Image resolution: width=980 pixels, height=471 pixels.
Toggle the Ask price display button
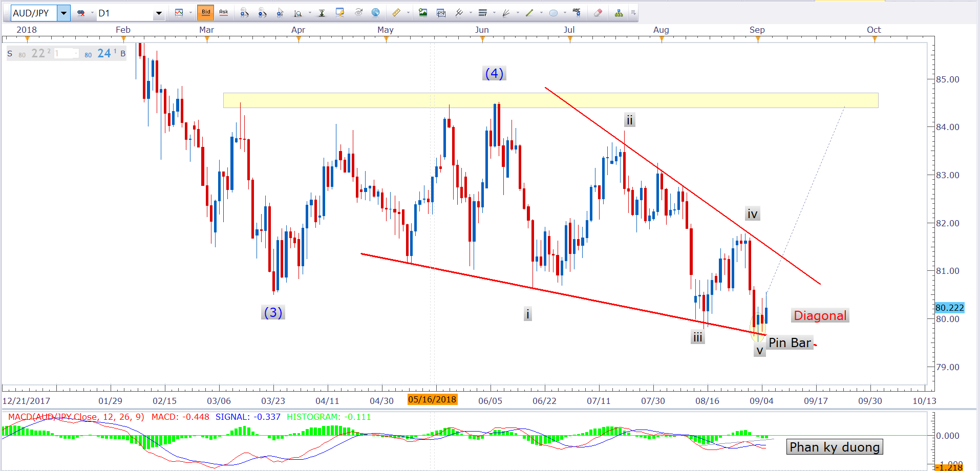click(x=224, y=12)
